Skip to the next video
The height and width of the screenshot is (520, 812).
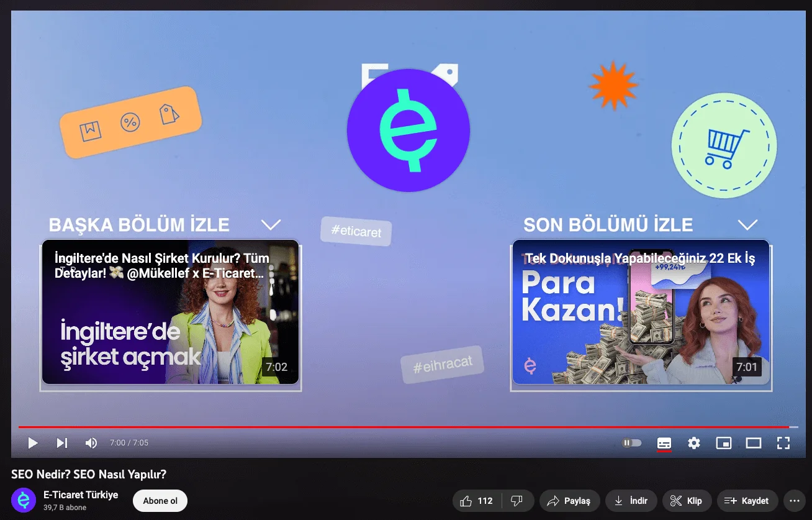pos(61,443)
